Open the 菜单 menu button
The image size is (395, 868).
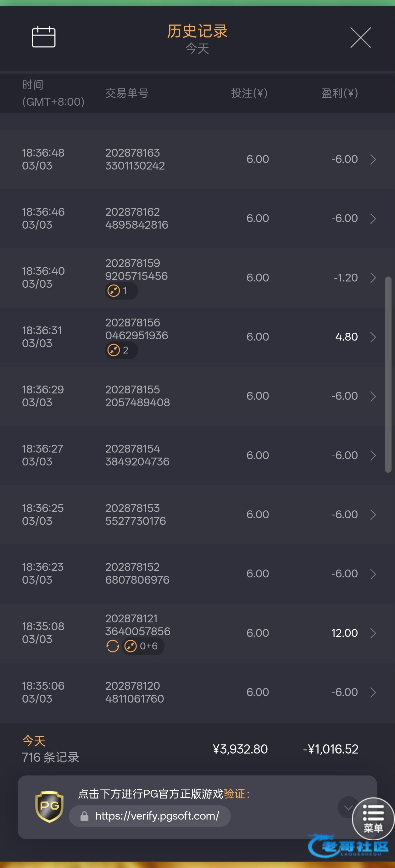click(x=373, y=818)
